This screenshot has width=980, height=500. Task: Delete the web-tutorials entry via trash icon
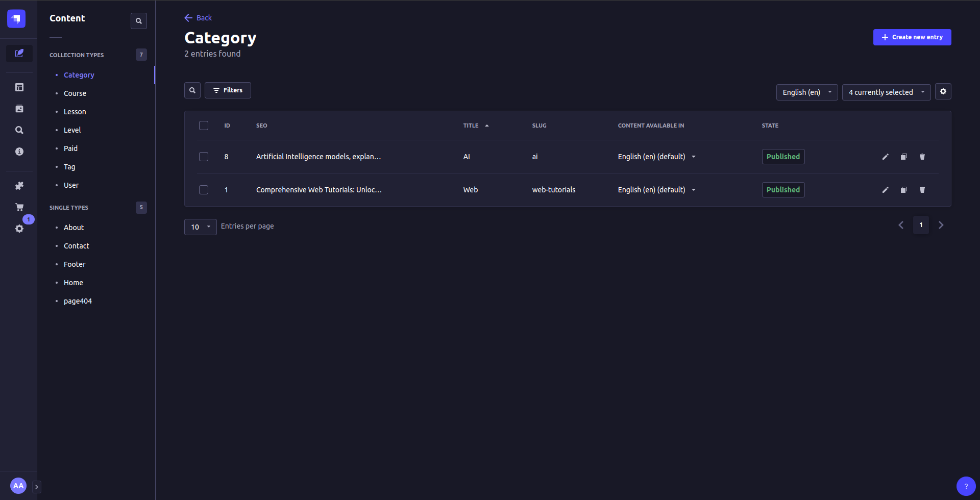pyautogui.click(x=922, y=189)
